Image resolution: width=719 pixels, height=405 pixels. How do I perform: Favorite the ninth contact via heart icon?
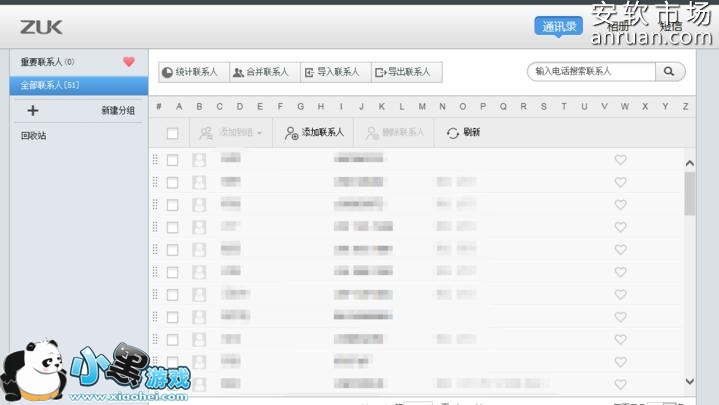pyautogui.click(x=620, y=339)
